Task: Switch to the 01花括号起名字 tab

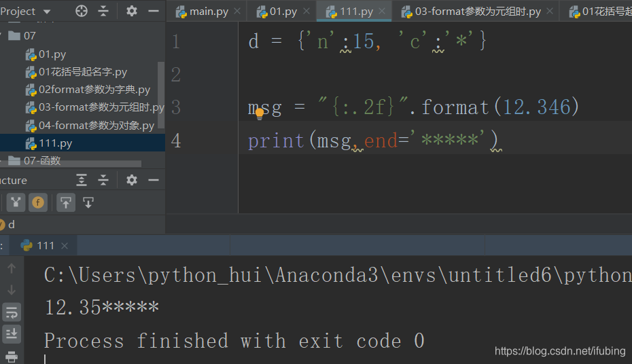Action: click(600, 12)
